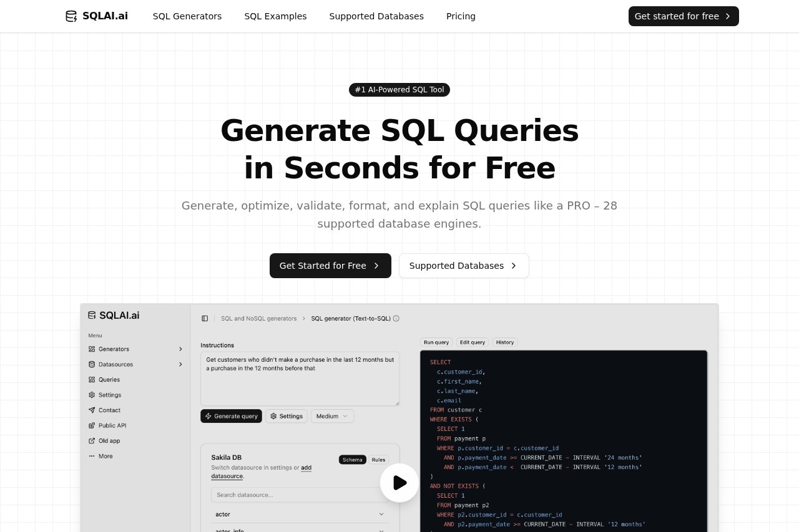Open the History tab

[x=505, y=342]
